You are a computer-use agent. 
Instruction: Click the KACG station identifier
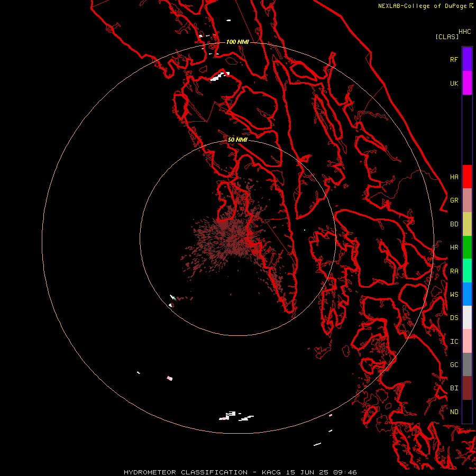[271, 472]
